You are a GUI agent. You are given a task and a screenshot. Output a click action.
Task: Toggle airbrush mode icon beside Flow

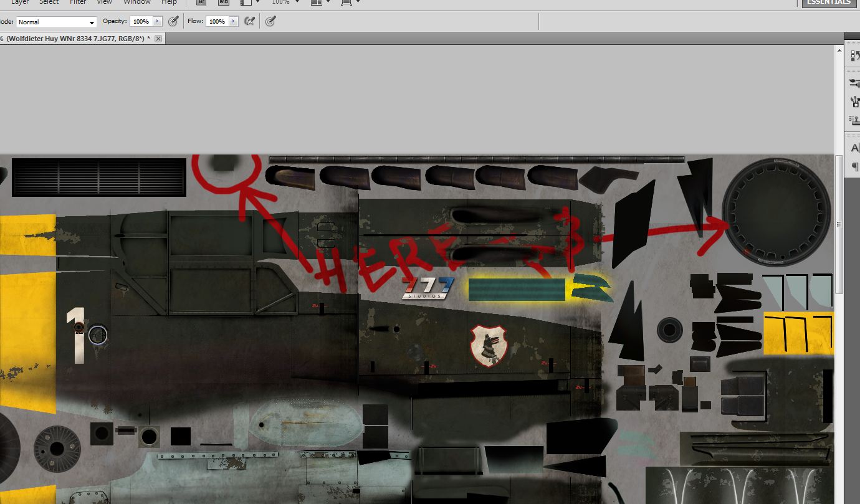pos(250,21)
